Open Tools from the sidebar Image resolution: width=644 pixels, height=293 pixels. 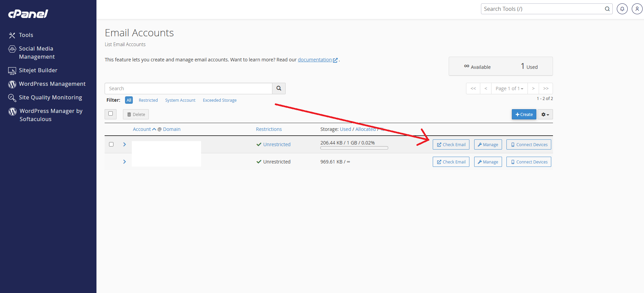pyautogui.click(x=26, y=35)
